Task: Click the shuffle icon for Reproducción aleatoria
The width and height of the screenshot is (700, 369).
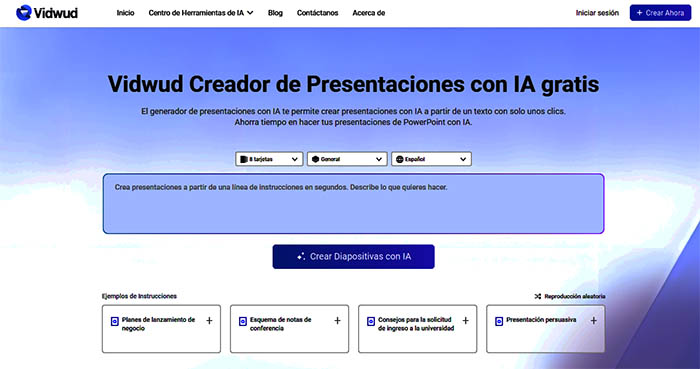Action: click(538, 296)
